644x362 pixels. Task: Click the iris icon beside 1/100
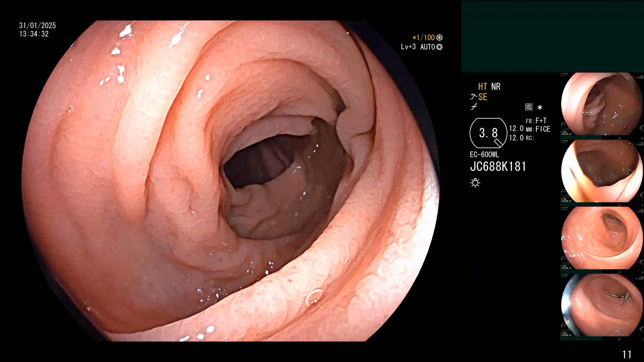(x=439, y=38)
